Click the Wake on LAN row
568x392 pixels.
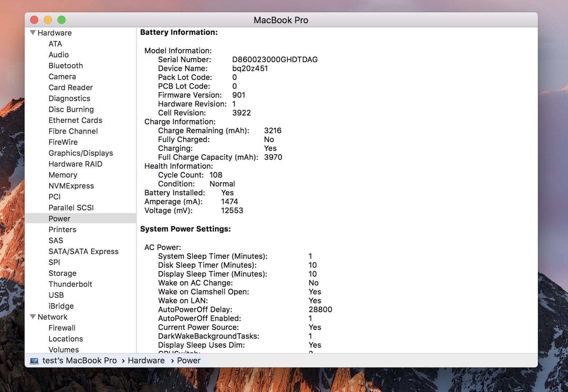240,301
